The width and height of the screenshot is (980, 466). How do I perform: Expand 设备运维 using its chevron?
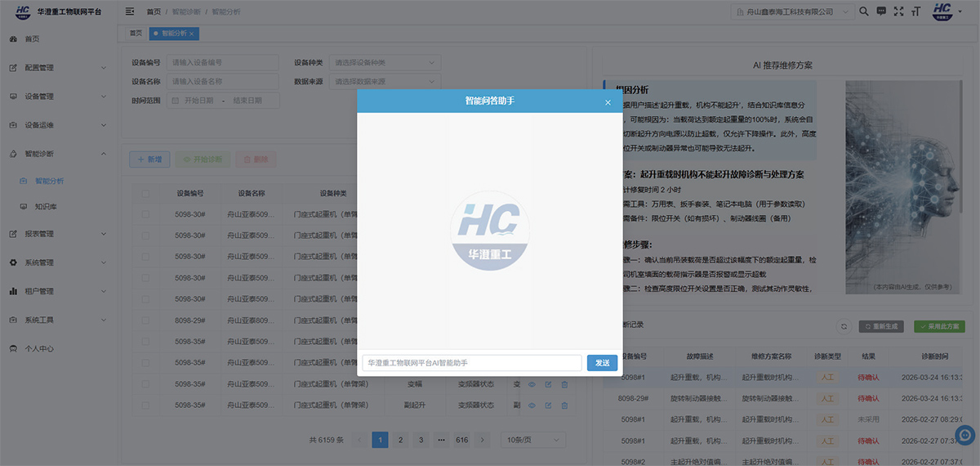click(104, 125)
